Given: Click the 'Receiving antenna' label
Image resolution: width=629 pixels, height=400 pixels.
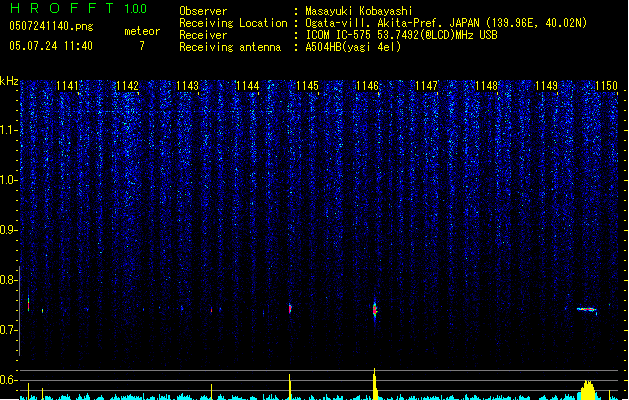Looking at the screenshot, I should (x=230, y=47).
